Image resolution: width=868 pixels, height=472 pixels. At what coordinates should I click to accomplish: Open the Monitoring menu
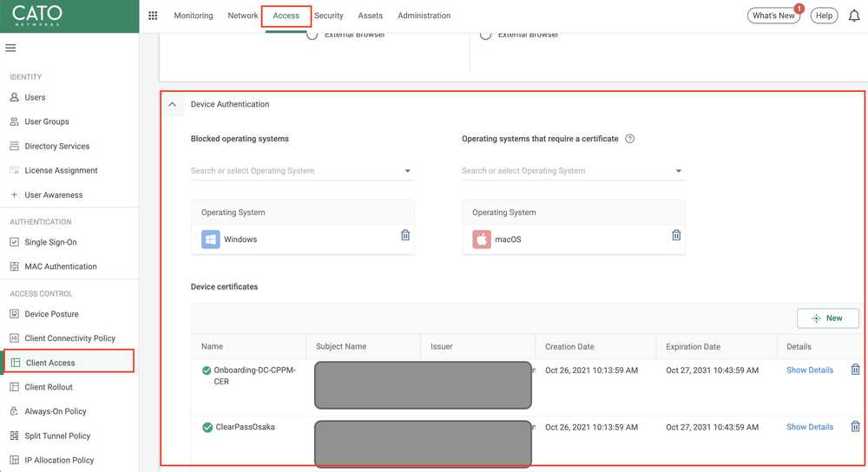pyautogui.click(x=193, y=16)
